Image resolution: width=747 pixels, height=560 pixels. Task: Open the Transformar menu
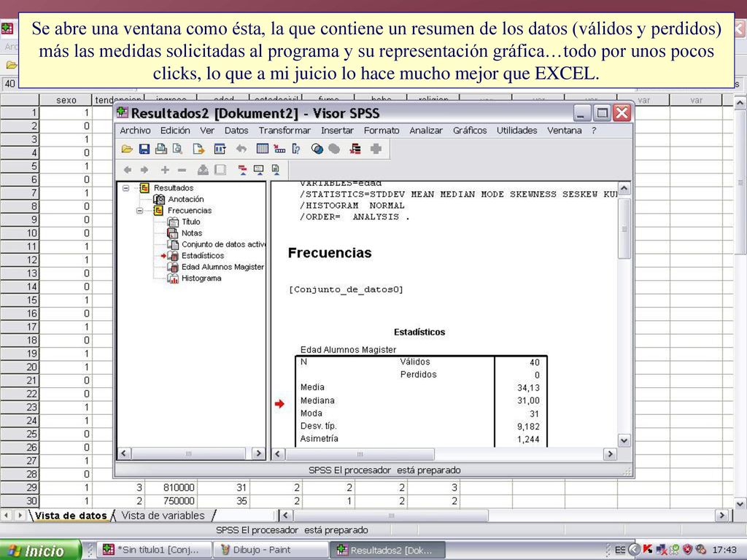pyautogui.click(x=285, y=131)
